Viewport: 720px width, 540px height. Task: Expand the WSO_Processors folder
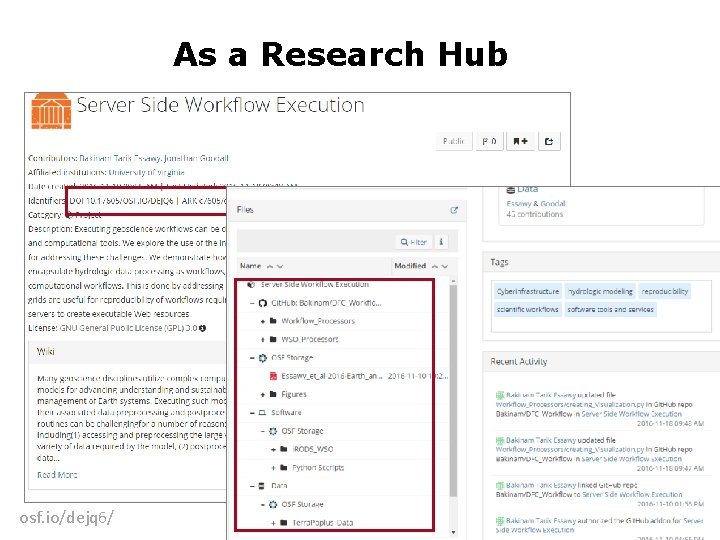[263, 340]
